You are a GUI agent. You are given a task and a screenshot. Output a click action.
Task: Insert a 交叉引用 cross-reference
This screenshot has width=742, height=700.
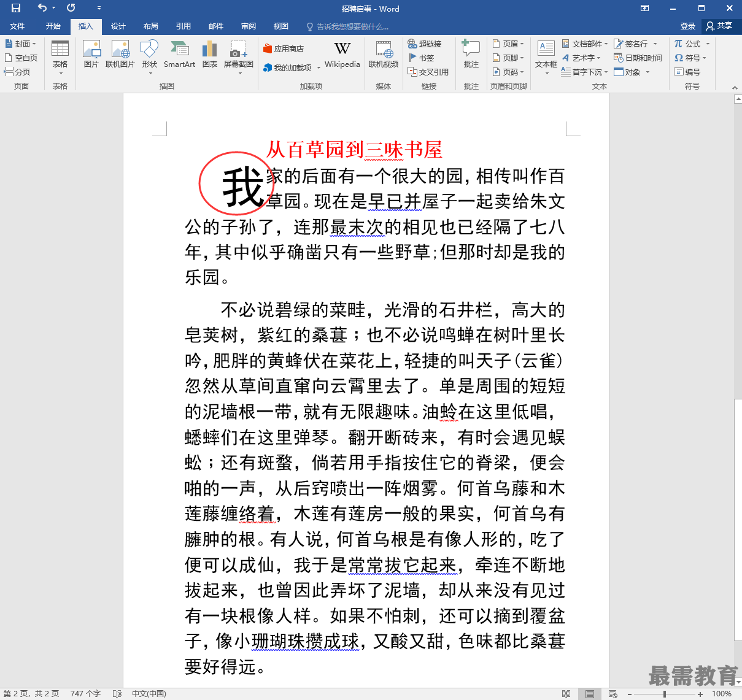(x=428, y=72)
